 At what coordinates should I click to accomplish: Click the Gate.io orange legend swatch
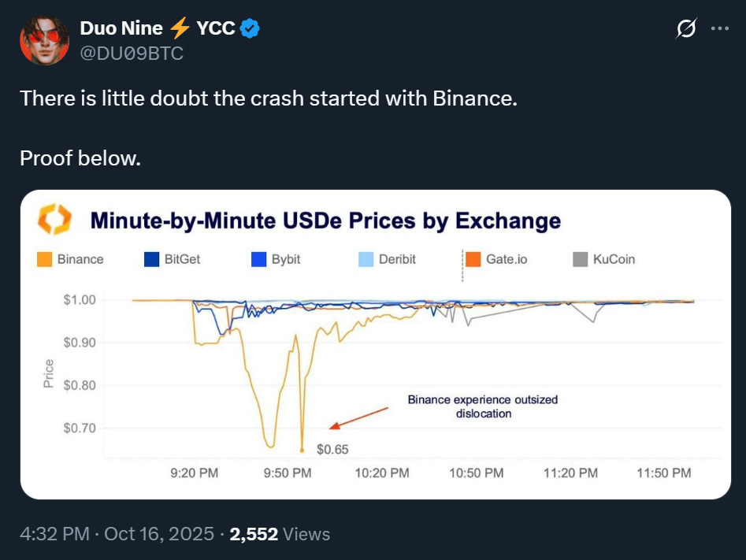[x=473, y=259]
